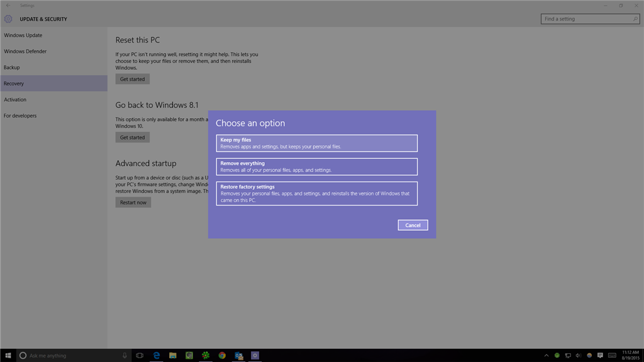Open File Explorer from the taskbar

(x=173, y=355)
